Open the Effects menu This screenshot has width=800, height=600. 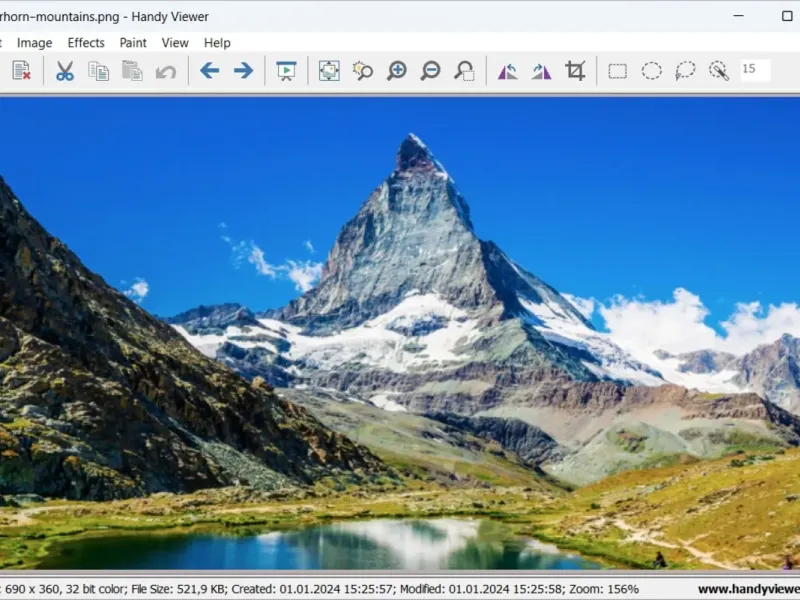[86, 43]
